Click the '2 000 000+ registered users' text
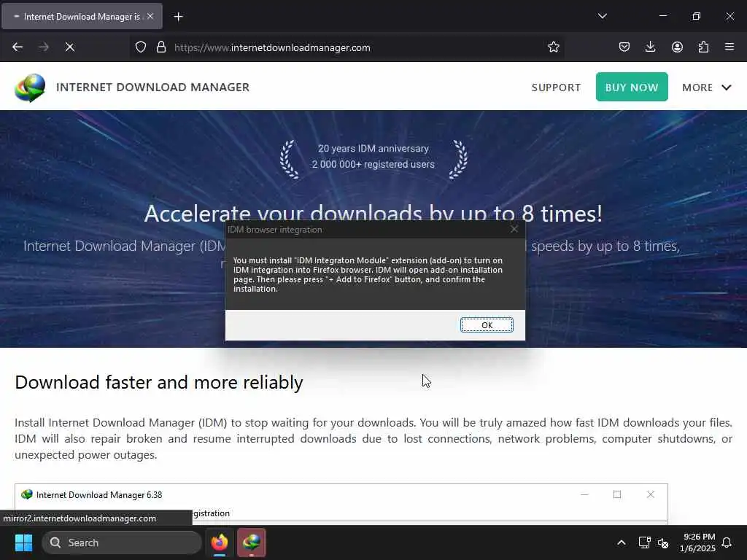 click(x=373, y=164)
